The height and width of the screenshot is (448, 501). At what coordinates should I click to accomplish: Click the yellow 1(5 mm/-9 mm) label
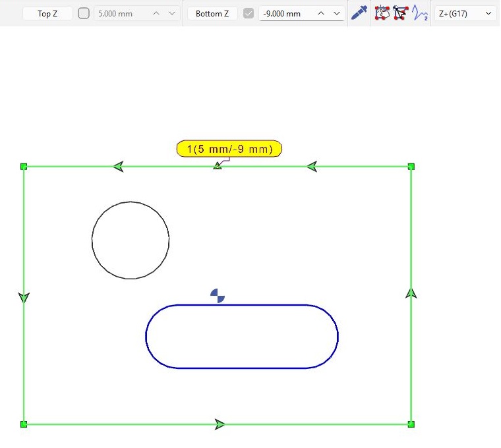[x=229, y=149]
